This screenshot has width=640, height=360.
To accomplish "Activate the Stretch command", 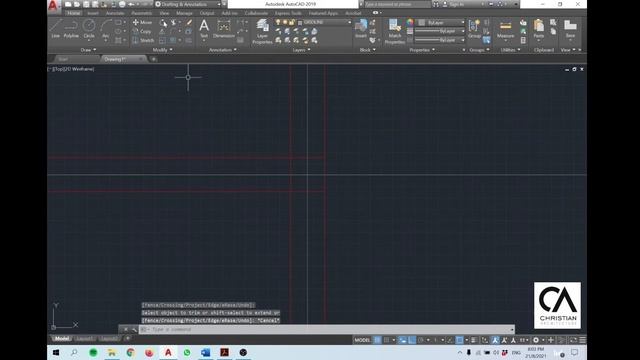I will click(143, 40).
